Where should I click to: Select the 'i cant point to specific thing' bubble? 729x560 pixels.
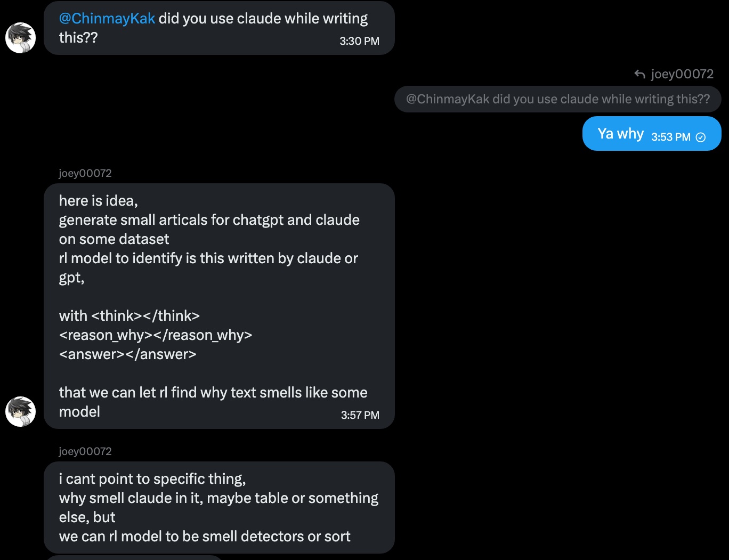point(219,507)
